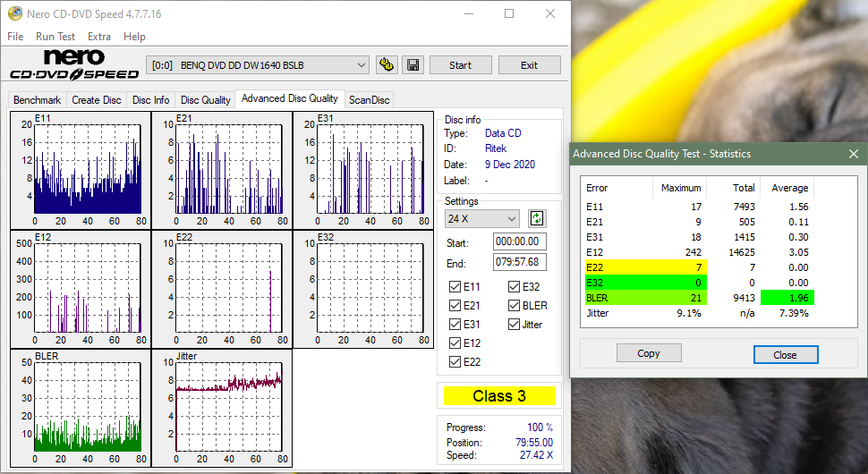Click the floppy disk save icon

point(413,65)
